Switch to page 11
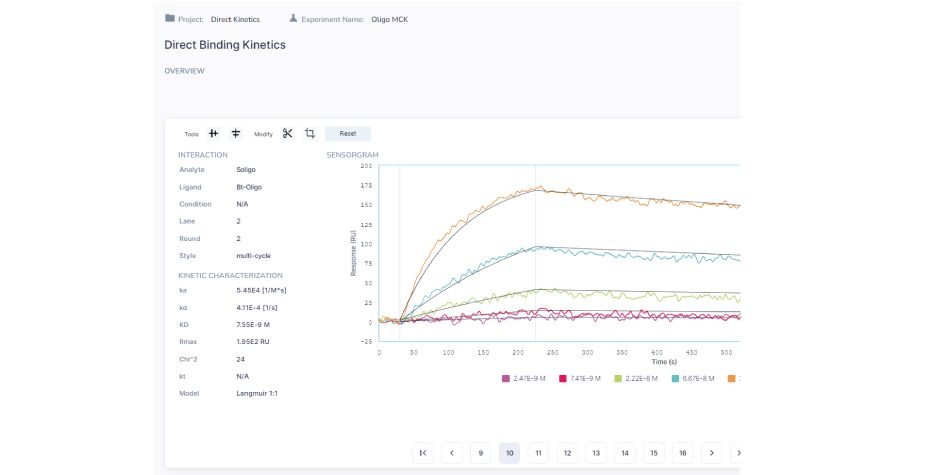The image size is (940, 475). point(539,453)
